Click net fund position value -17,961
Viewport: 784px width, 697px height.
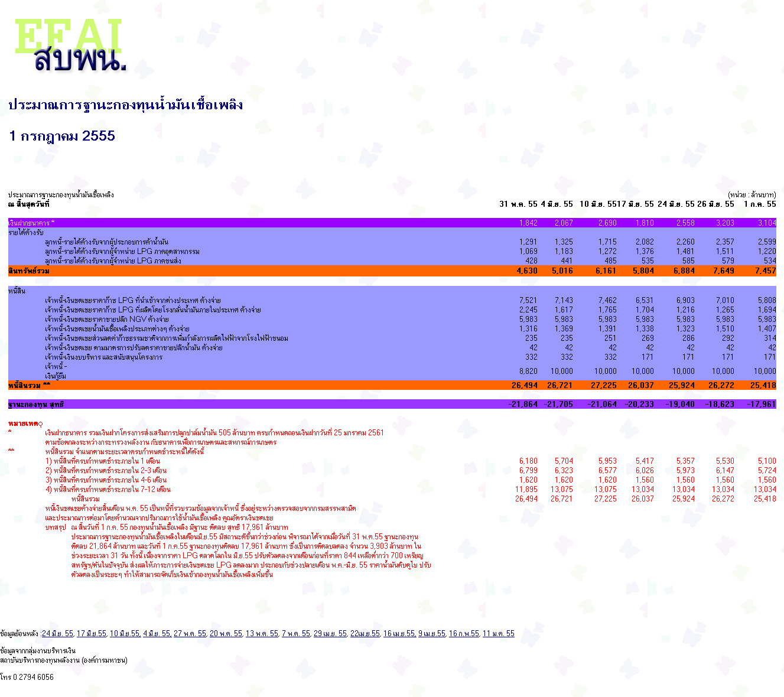pyautogui.click(x=762, y=405)
